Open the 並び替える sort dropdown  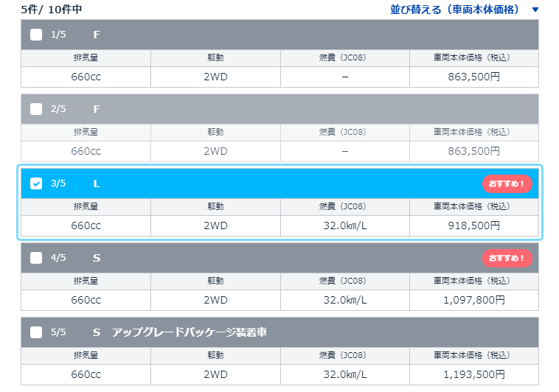[458, 10]
